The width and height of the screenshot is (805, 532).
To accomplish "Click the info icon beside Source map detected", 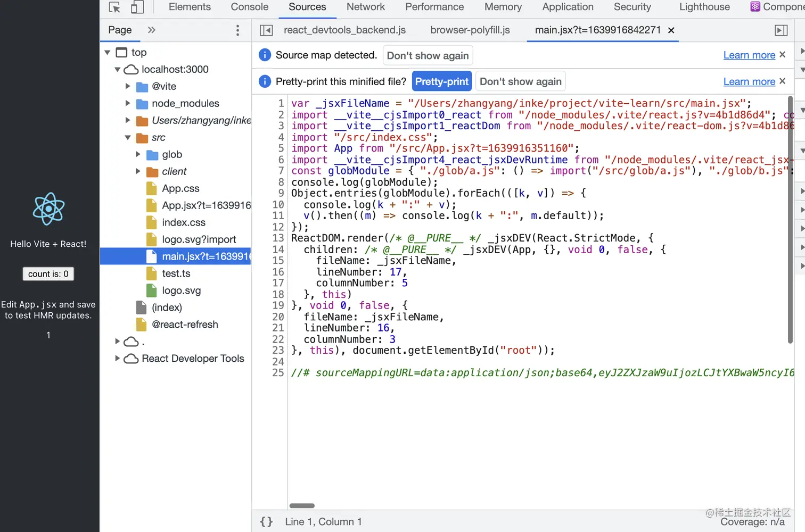I will pos(265,55).
